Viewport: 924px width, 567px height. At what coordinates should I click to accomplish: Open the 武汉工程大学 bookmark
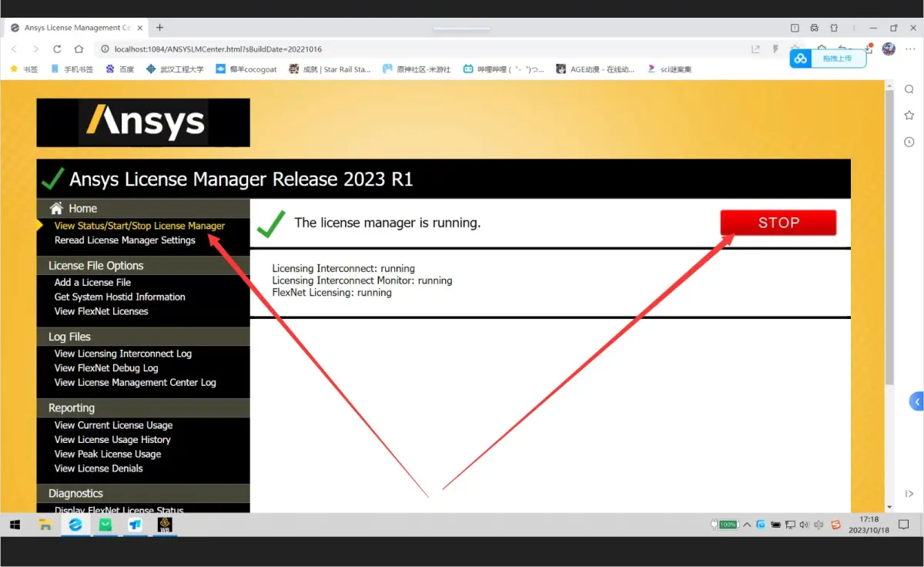click(175, 69)
